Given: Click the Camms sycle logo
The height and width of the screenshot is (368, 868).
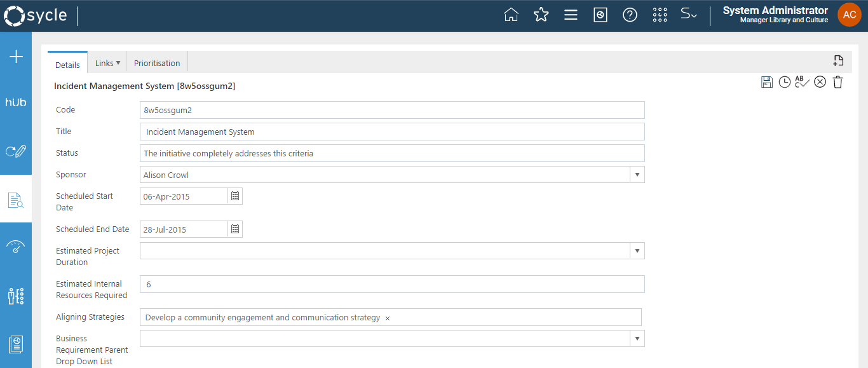Looking at the screenshot, I should [x=36, y=15].
